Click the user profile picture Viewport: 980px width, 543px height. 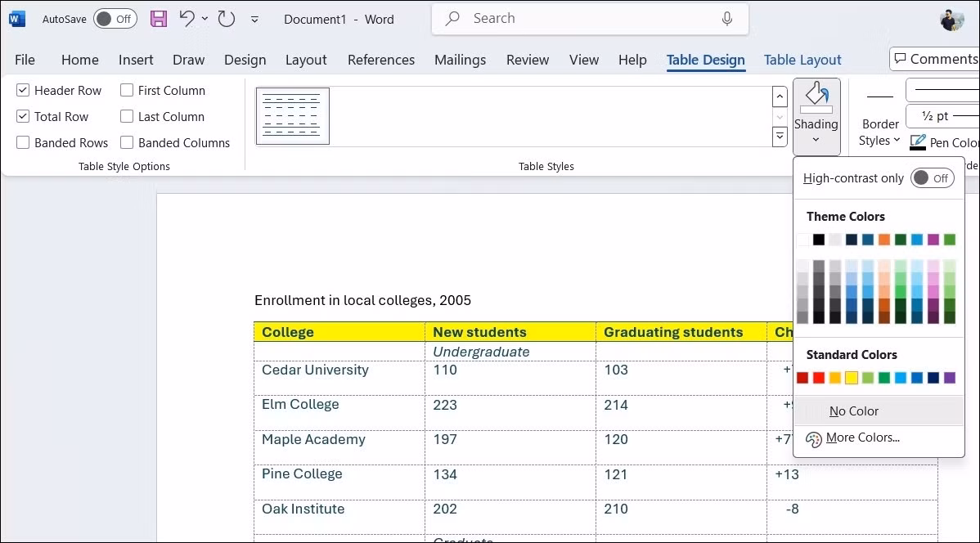point(951,20)
